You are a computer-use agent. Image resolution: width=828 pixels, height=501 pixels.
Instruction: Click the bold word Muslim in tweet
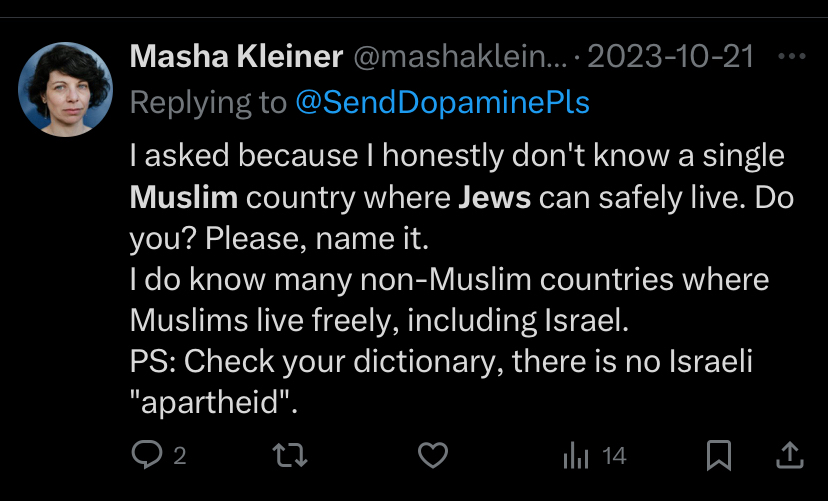[184, 197]
